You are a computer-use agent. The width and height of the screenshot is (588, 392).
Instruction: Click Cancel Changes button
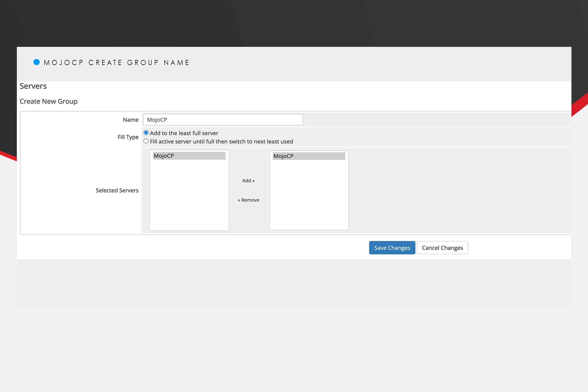coord(443,248)
